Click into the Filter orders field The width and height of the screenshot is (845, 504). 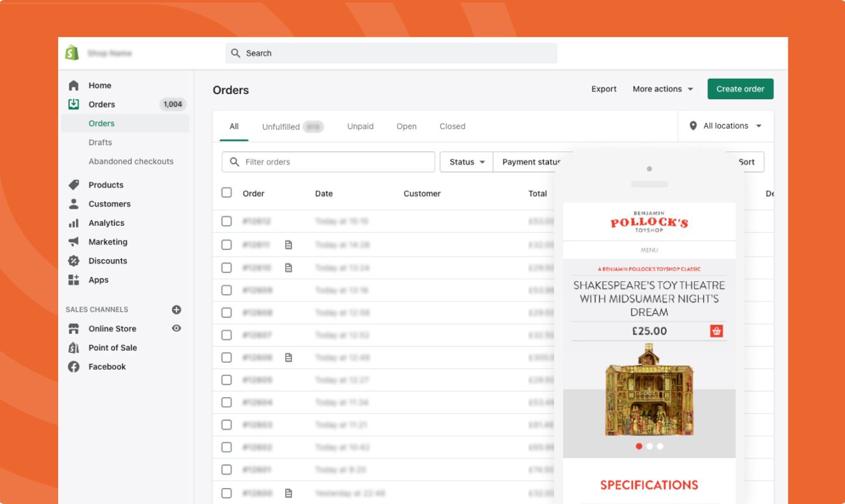coord(337,162)
